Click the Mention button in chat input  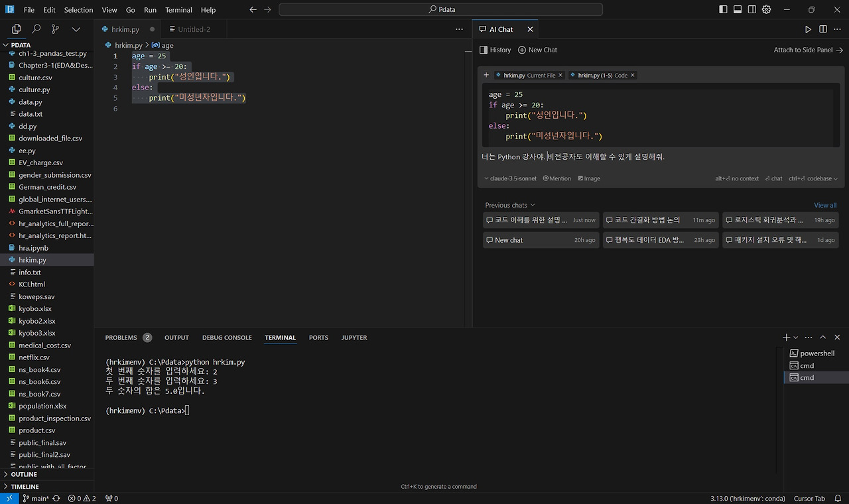pyautogui.click(x=556, y=178)
